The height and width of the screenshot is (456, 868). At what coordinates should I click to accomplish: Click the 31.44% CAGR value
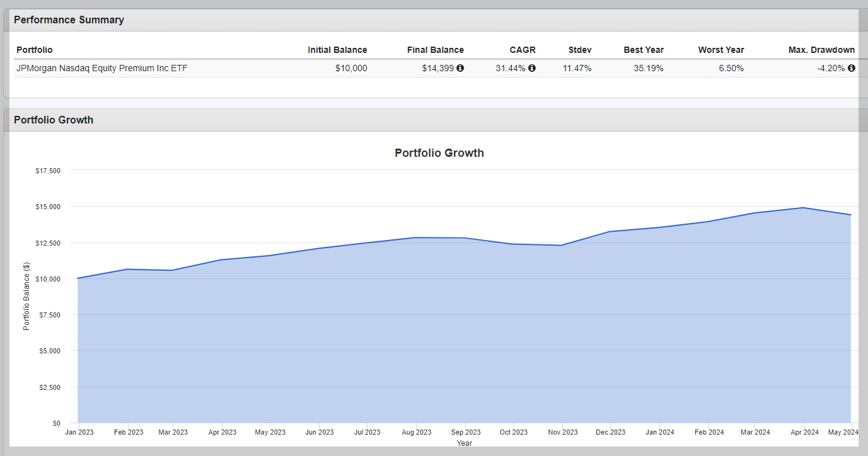pos(511,68)
